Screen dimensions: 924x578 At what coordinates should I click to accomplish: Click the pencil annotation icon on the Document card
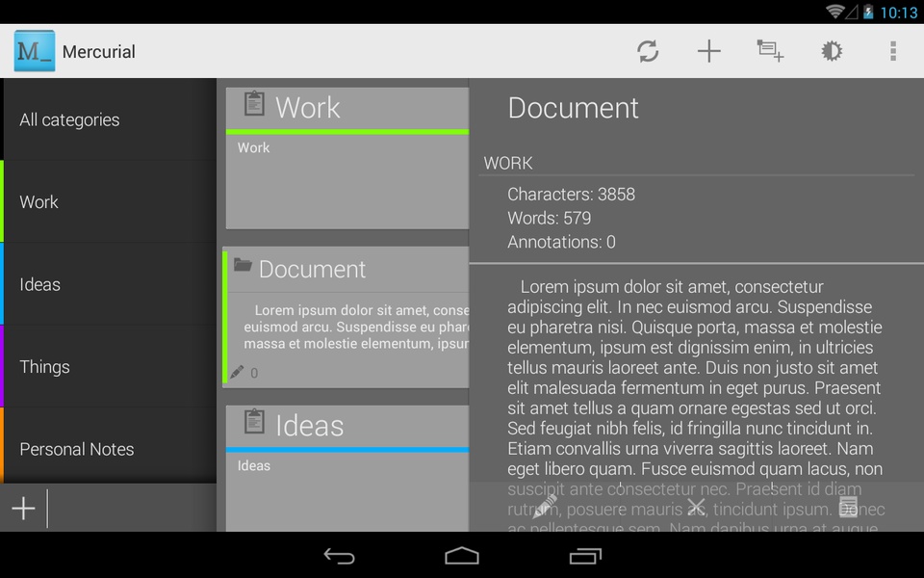point(237,372)
